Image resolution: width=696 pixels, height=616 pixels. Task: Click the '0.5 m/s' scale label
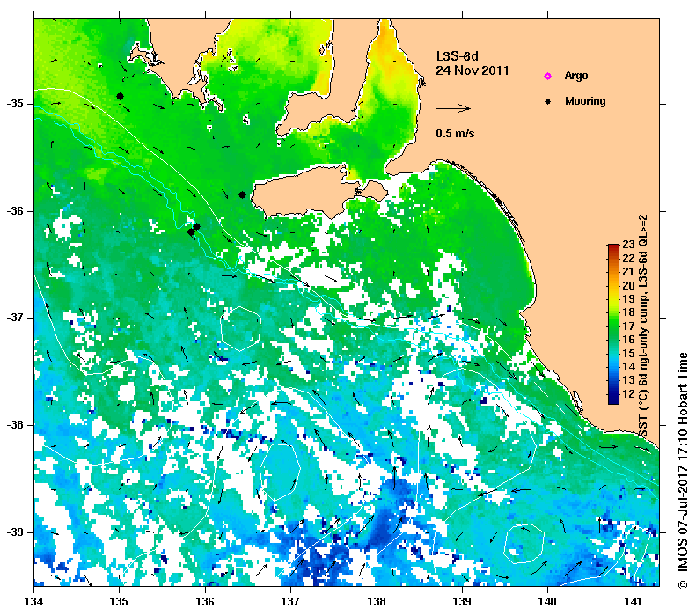point(455,133)
